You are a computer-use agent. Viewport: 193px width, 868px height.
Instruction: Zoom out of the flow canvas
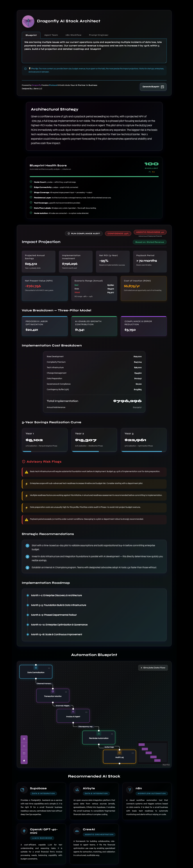coord(24,746)
